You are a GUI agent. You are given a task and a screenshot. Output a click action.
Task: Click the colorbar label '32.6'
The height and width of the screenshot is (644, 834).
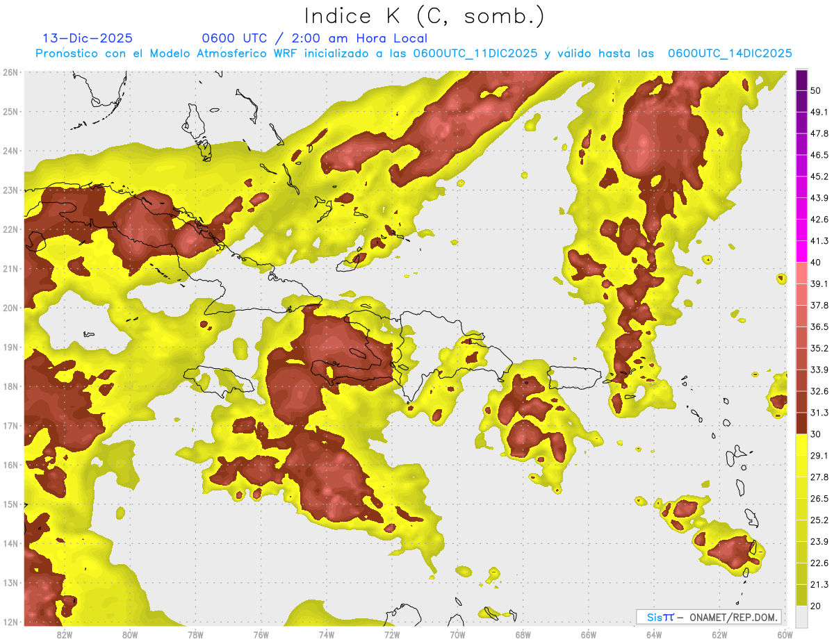point(819,391)
